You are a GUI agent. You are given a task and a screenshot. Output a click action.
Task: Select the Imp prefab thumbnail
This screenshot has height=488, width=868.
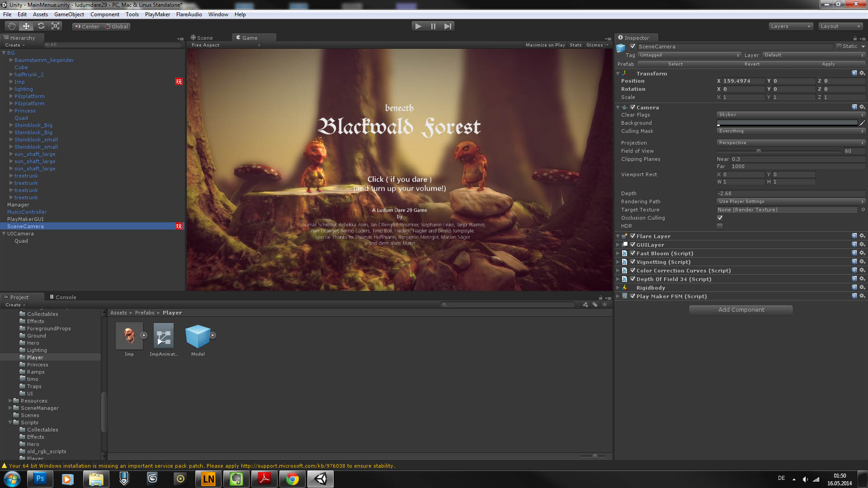click(129, 336)
